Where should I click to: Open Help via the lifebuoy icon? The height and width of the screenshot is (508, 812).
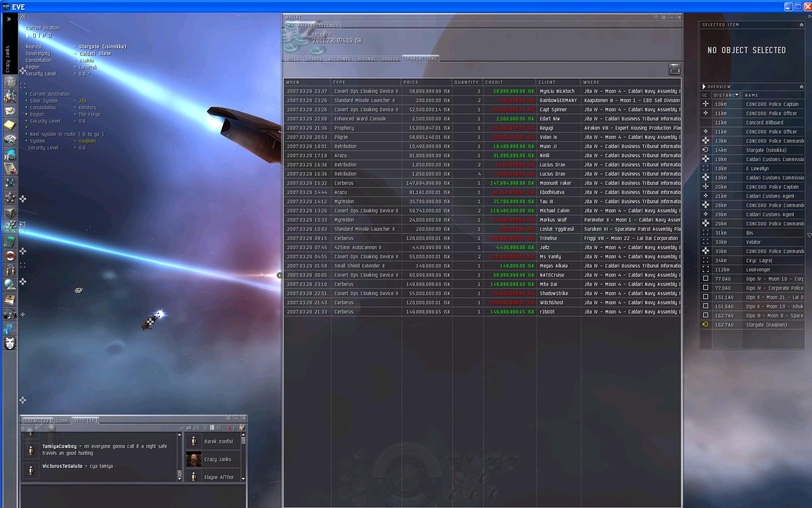(x=10, y=256)
